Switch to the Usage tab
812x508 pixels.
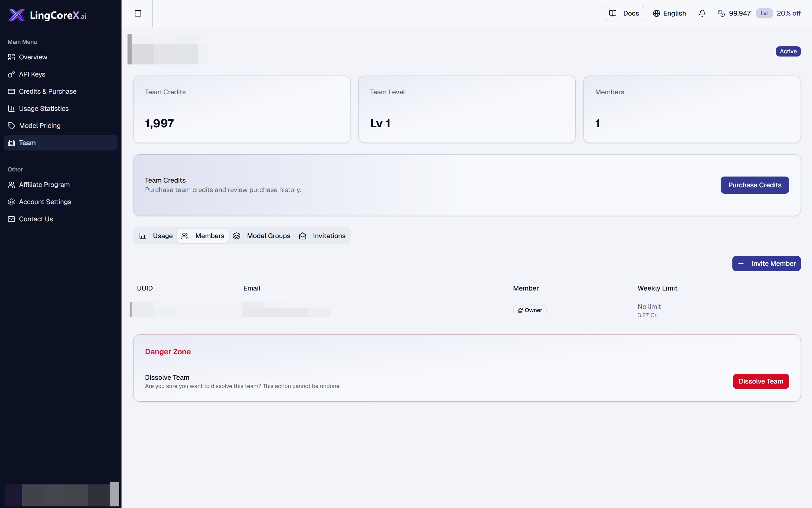click(x=156, y=236)
